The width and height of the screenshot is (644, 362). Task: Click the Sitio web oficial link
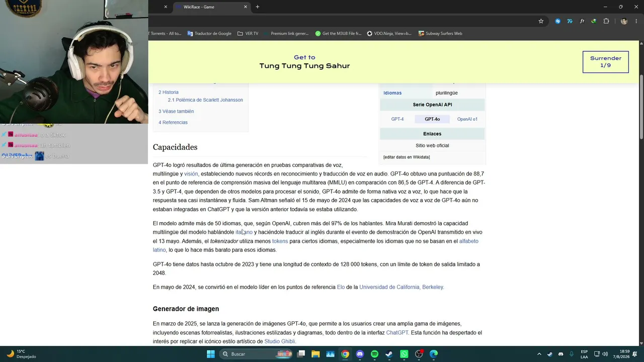click(432, 146)
